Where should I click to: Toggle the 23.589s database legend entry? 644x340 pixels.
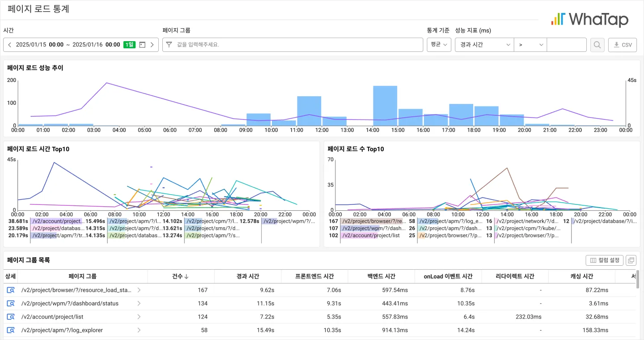coord(47,228)
